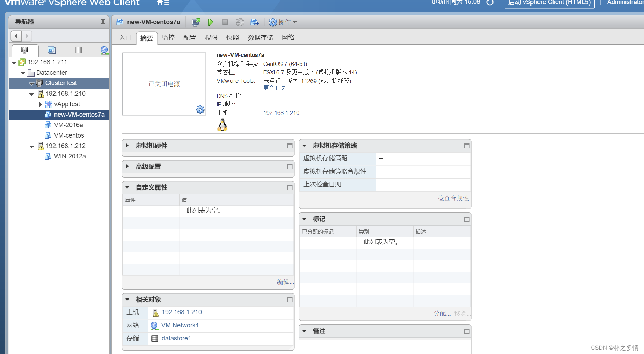The height and width of the screenshot is (354, 644).
Task: Switch to Storage inventory tab icon
Action: click(x=79, y=50)
